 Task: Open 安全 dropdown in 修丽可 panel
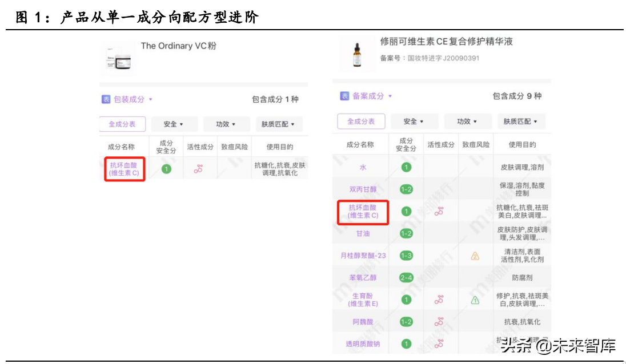point(414,121)
